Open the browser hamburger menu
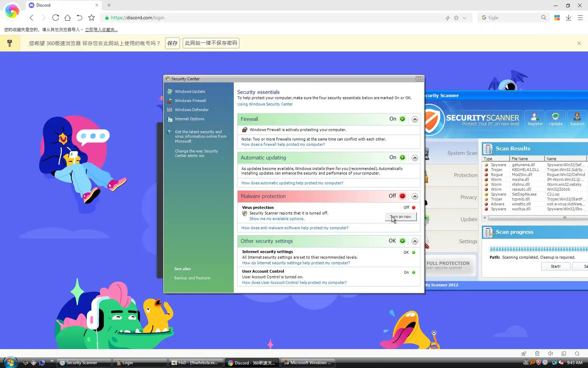 [580, 18]
